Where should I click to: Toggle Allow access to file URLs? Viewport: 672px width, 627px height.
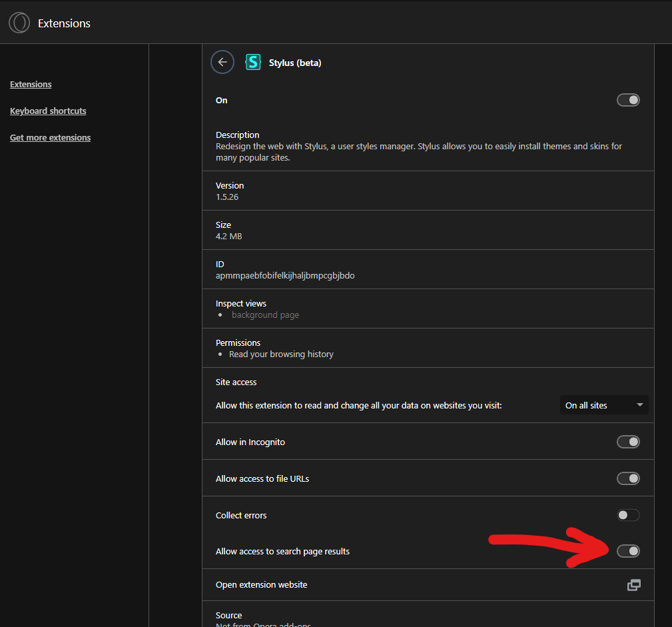tap(628, 478)
